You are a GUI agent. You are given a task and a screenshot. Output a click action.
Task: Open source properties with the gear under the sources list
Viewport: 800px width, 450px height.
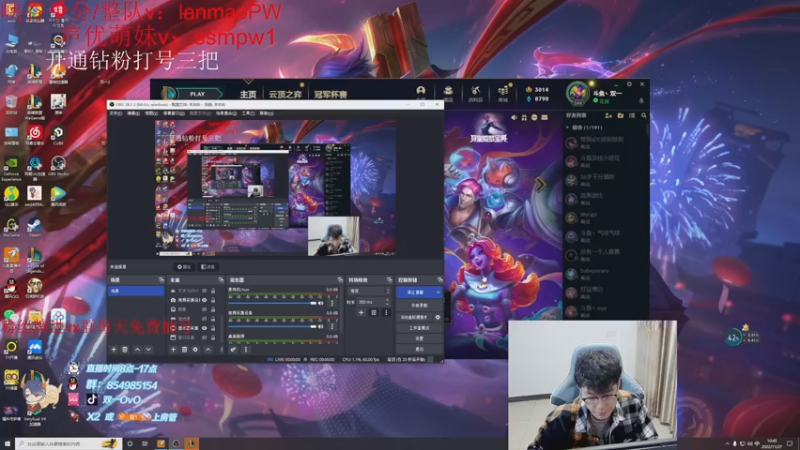tap(195, 349)
